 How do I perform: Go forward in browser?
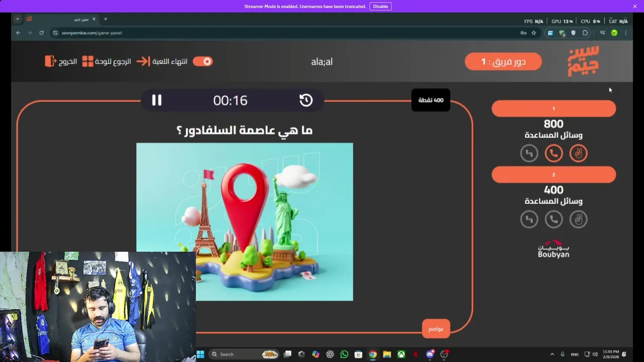30,33
